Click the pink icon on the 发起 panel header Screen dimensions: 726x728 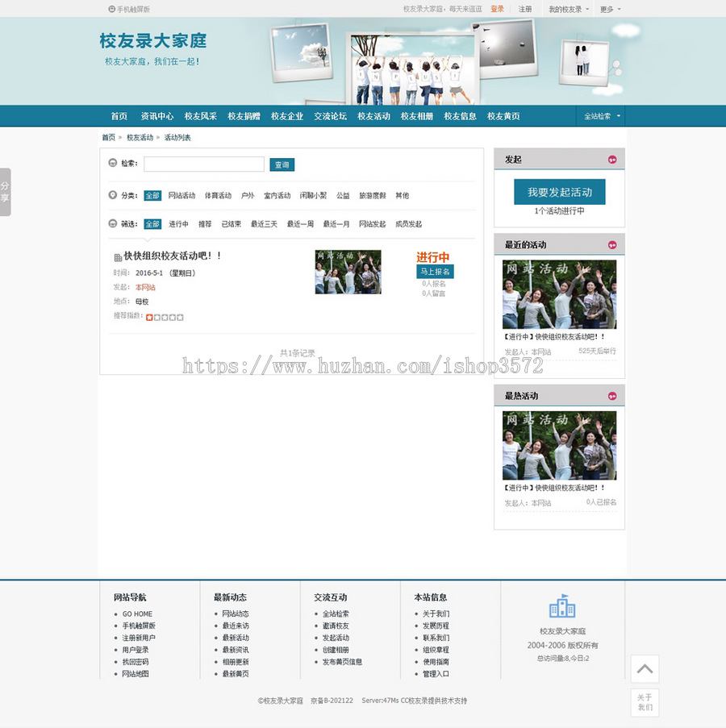(x=613, y=160)
